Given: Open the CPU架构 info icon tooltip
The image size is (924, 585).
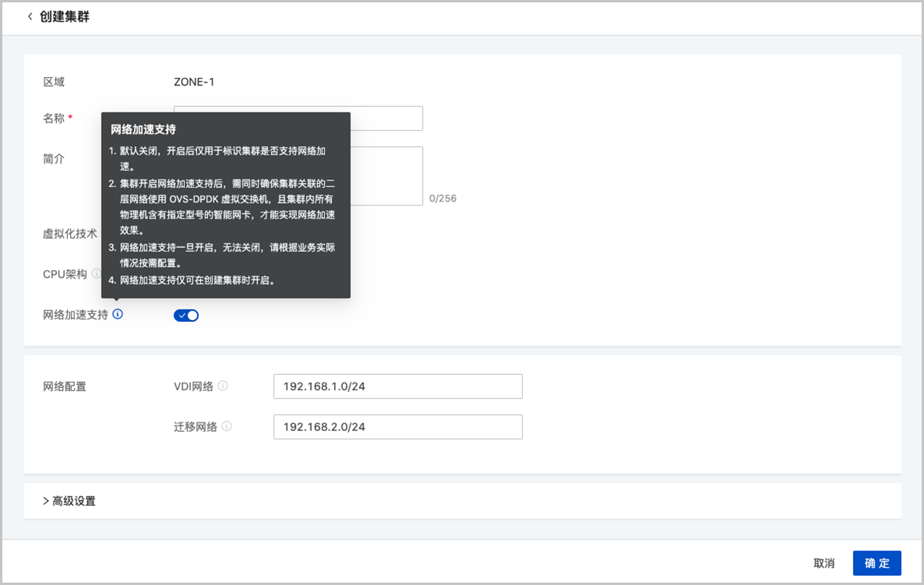Looking at the screenshot, I should click(x=95, y=273).
